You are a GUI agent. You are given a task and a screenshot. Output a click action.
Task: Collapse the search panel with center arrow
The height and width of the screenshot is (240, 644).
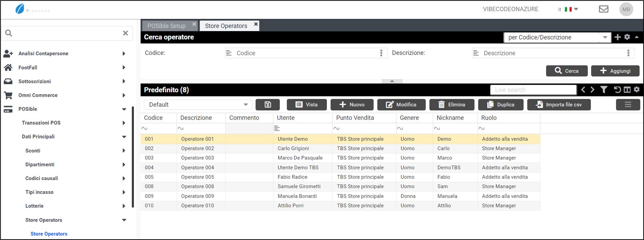pyautogui.click(x=392, y=81)
